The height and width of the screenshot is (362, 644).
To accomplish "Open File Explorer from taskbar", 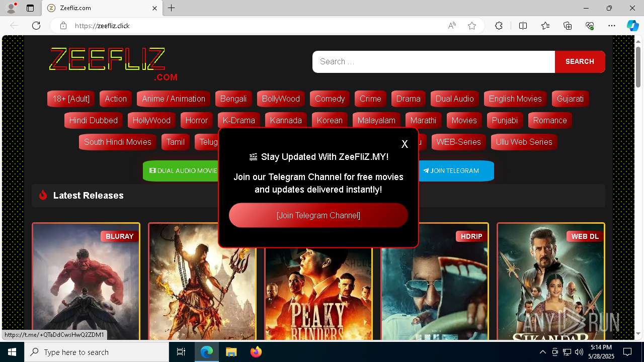I will (x=231, y=352).
